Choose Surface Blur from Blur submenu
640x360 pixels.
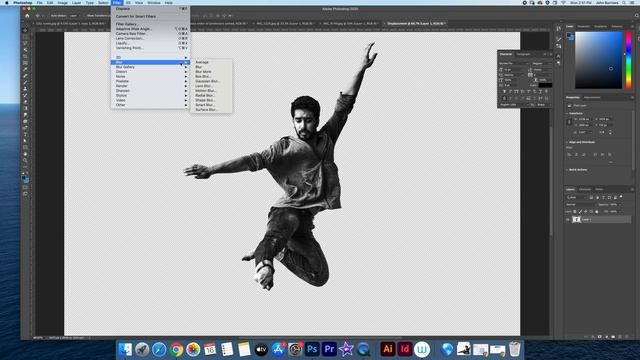click(206, 110)
